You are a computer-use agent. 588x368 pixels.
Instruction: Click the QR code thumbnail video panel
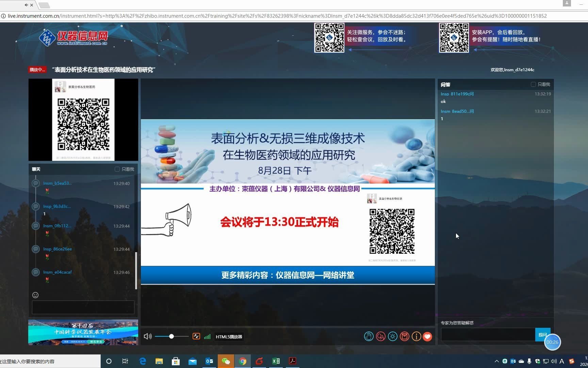[83, 120]
